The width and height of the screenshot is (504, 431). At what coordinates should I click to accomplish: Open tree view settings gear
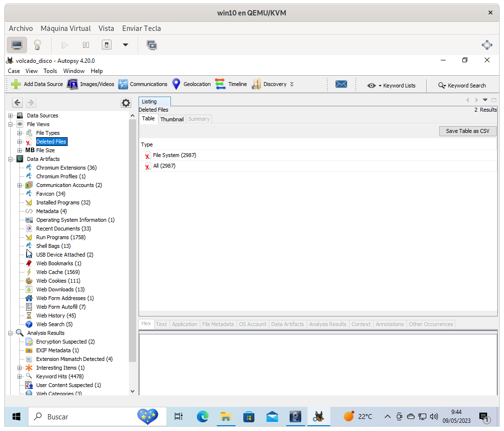click(126, 102)
